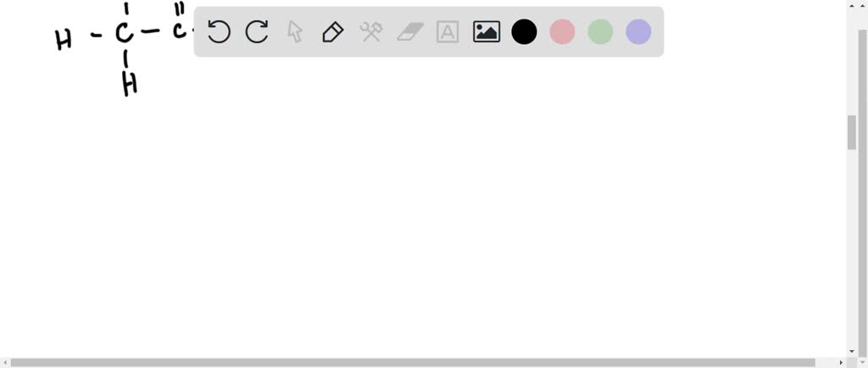The image size is (868, 368).
Task: Click the vertical scrollbar thumb
Action: coord(851,132)
